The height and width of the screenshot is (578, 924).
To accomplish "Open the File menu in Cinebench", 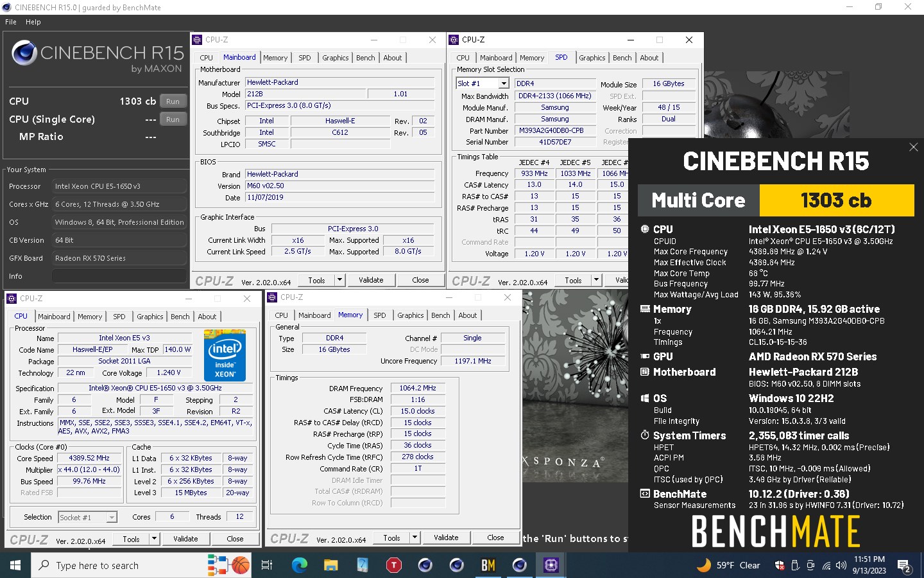I will [x=11, y=22].
